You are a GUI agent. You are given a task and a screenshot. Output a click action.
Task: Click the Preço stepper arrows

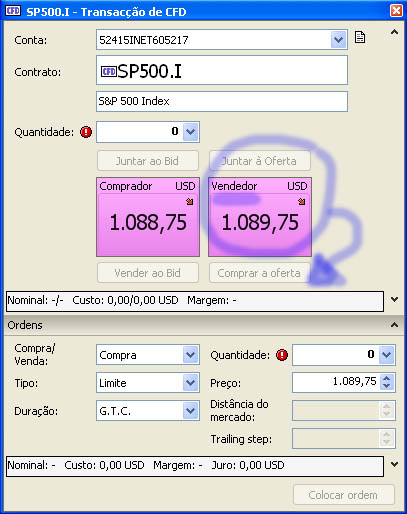tap(387, 382)
